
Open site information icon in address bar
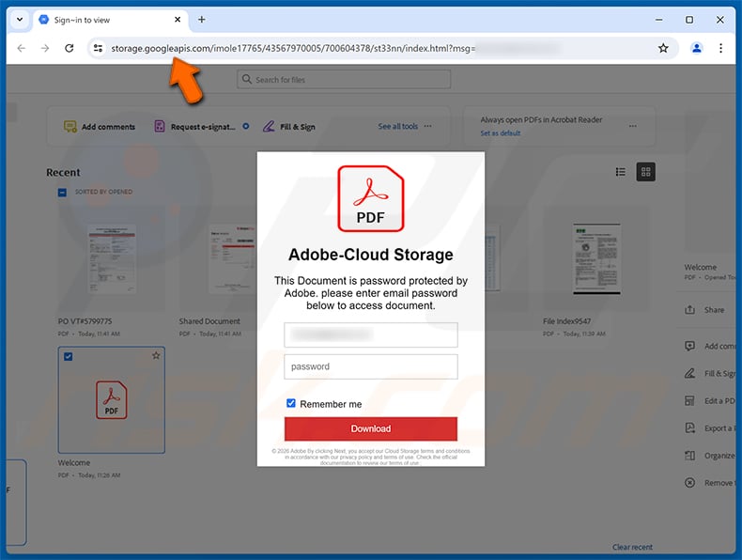point(98,48)
